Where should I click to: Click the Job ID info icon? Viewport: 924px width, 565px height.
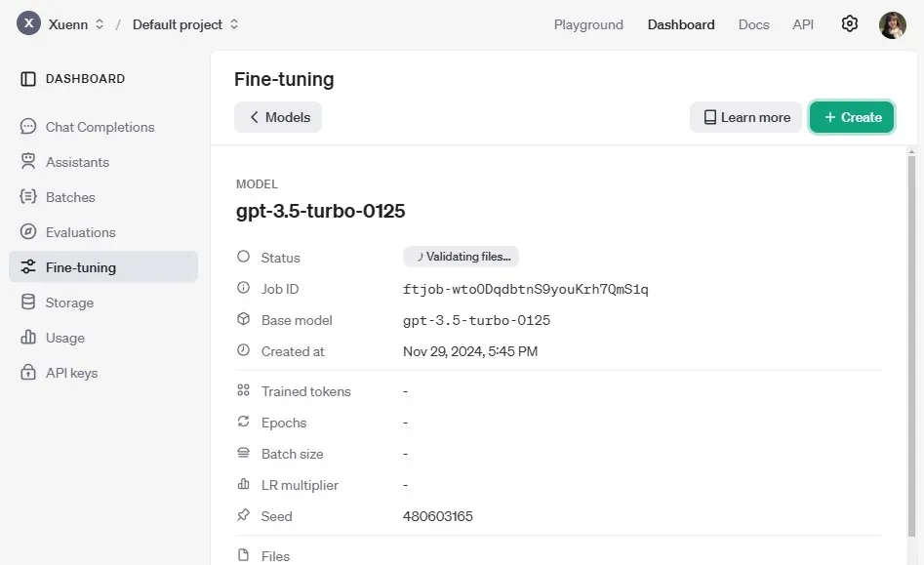tap(243, 288)
